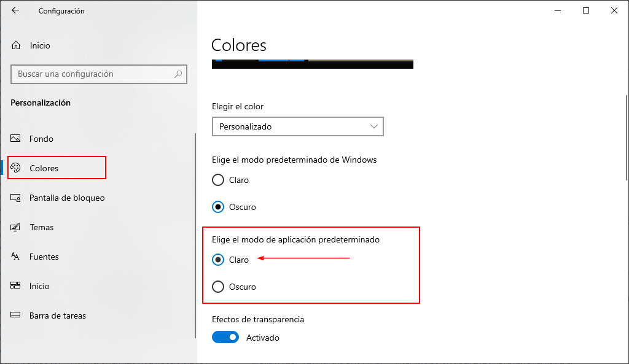The width and height of the screenshot is (629, 364).
Task: Select Oscuro for default application mode
Action: [x=218, y=287]
